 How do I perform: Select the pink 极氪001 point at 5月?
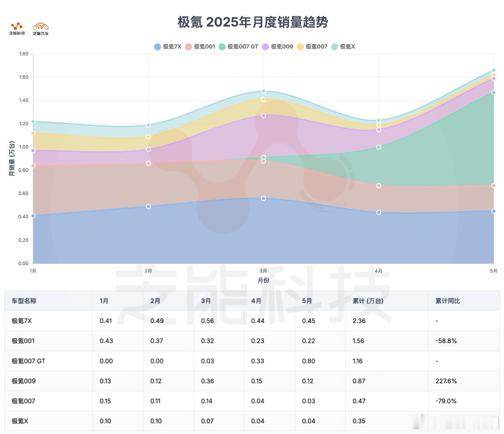coord(494,185)
